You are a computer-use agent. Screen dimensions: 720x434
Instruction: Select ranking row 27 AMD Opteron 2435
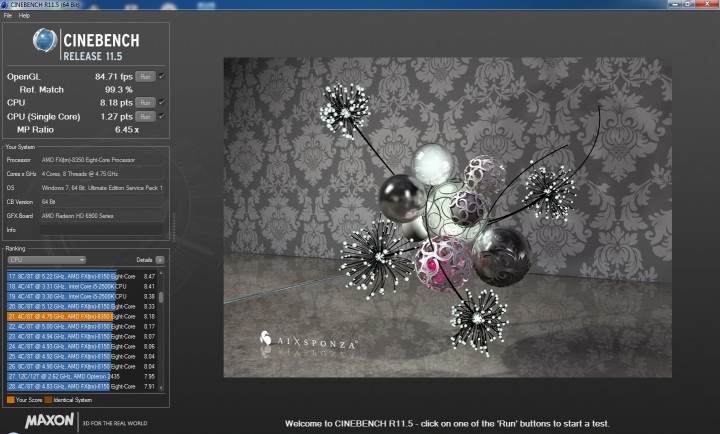click(x=82, y=377)
